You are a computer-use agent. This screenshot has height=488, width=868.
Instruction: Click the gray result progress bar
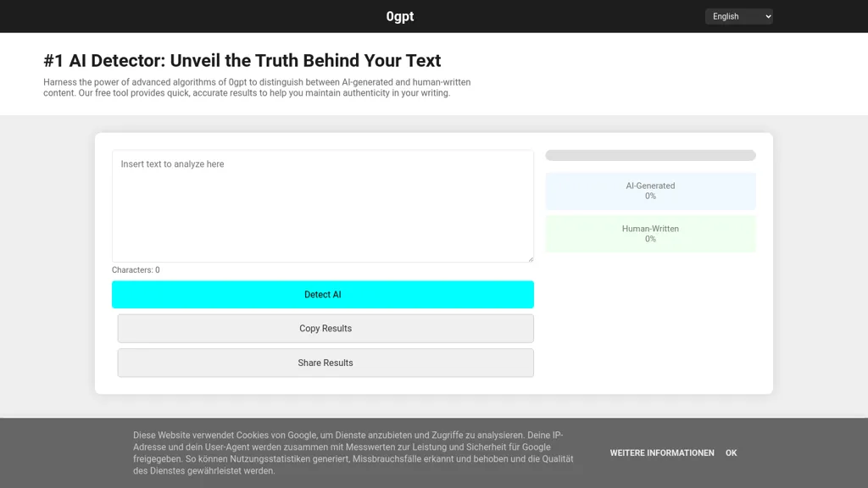tap(650, 156)
